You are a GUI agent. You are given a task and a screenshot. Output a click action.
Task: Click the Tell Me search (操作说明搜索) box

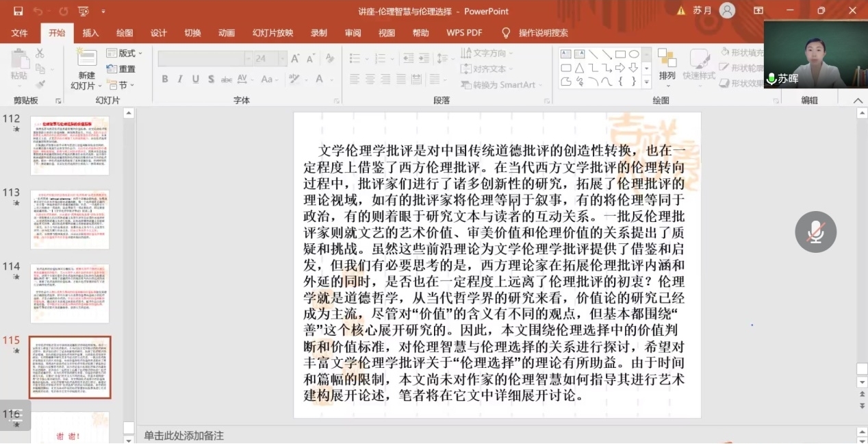pyautogui.click(x=542, y=33)
